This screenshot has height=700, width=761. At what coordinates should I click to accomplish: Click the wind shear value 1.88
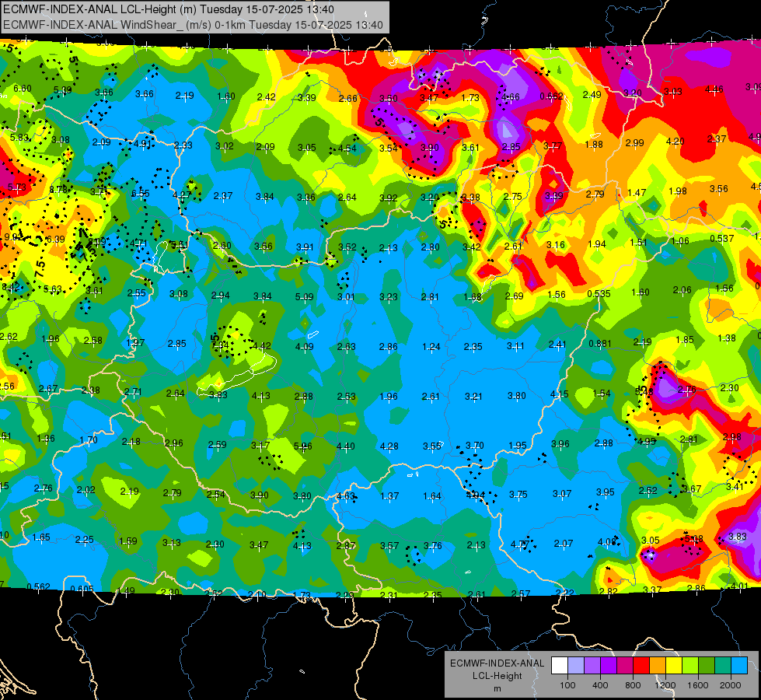[x=594, y=144]
